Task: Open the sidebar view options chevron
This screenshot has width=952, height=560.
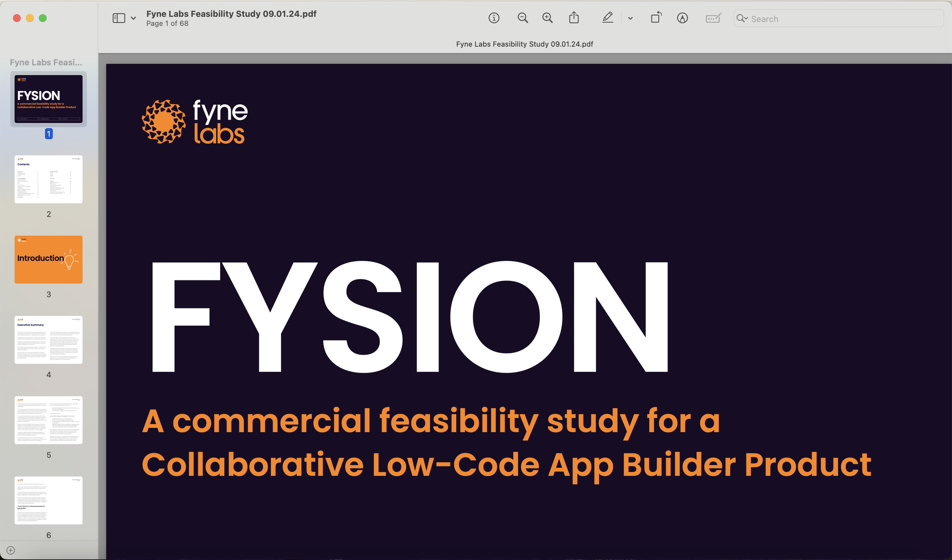Action: click(x=133, y=18)
